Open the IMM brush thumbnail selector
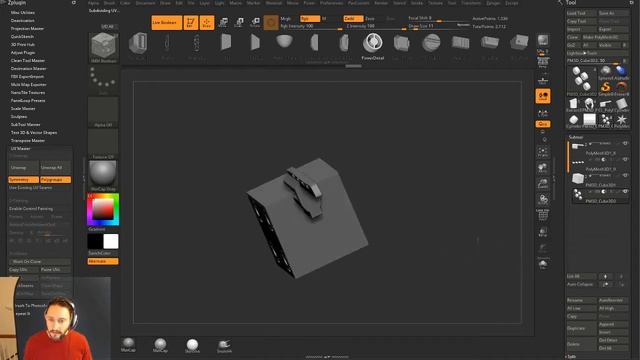The width and height of the screenshot is (640, 360). [103, 47]
